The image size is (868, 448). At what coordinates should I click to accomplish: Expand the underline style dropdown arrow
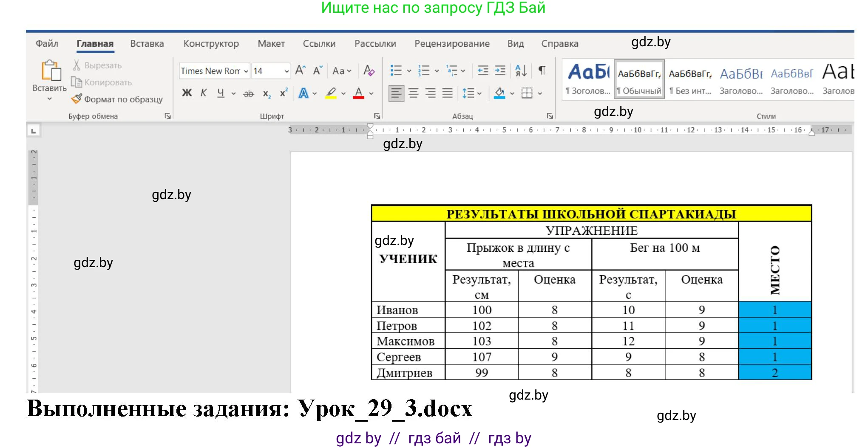pyautogui.click(x=233, y=93)
